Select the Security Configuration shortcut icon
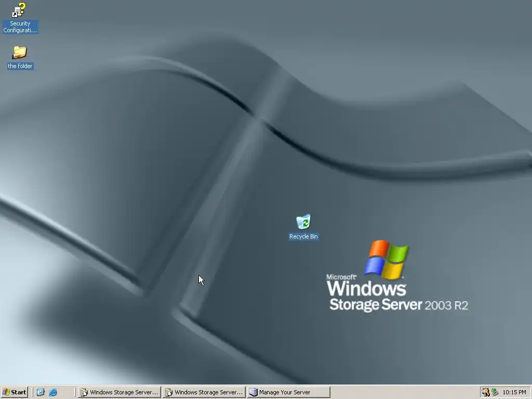The width and height of the screenshot is (532, 399). (x=20, y=18)
